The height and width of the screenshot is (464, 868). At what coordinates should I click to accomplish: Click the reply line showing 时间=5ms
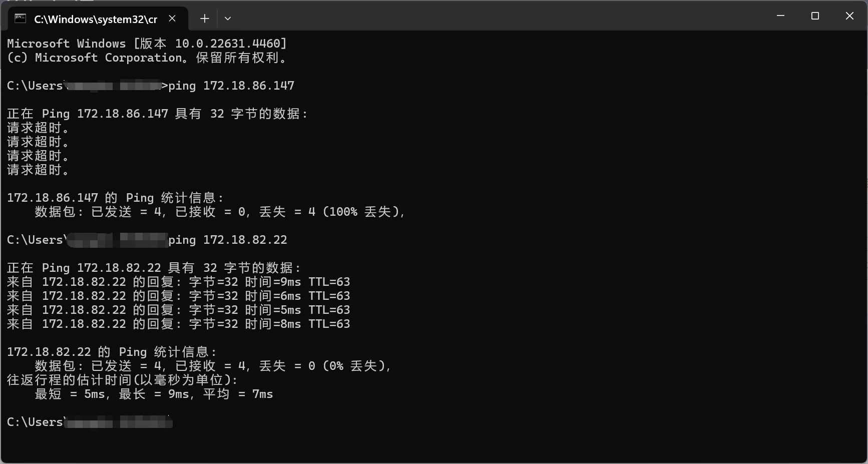click(x=178, y=310)
